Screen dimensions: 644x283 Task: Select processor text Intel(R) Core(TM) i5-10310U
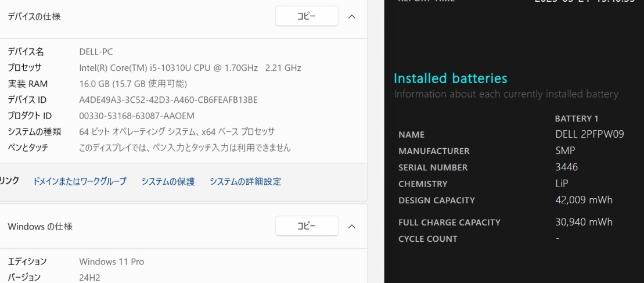pos(135,68)
